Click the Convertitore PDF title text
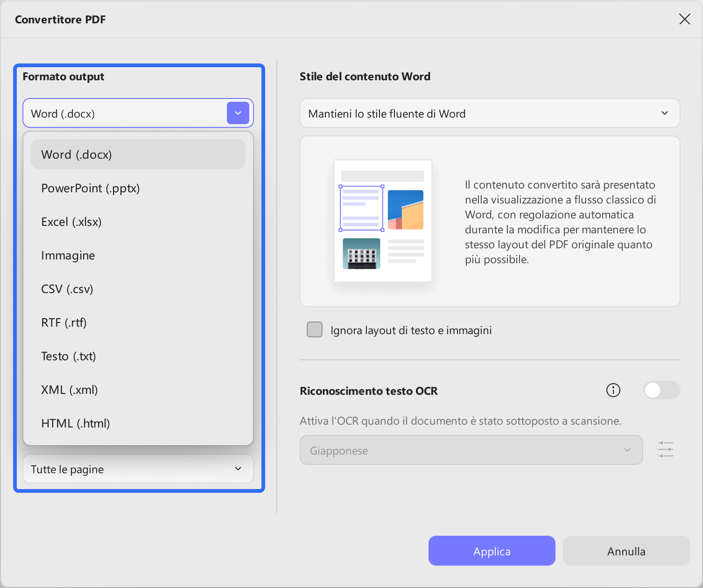 point(60,20)
